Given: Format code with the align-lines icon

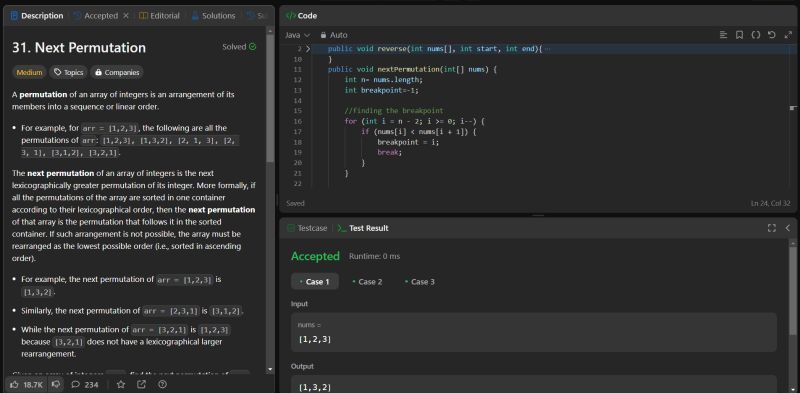Looking at the screenshot, I should [x=723, y=35].
